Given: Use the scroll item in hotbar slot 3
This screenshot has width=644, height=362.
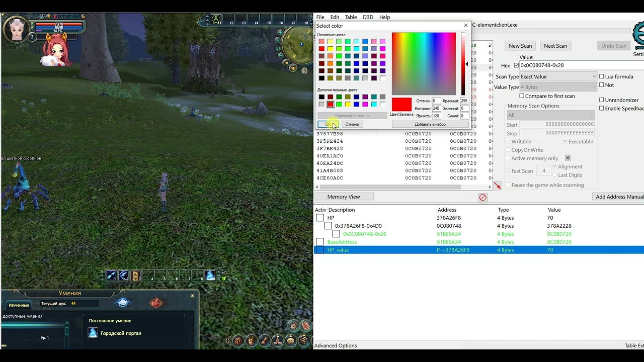Looking at the screenshot, I should pyautogui.click(x=135, y=276).
